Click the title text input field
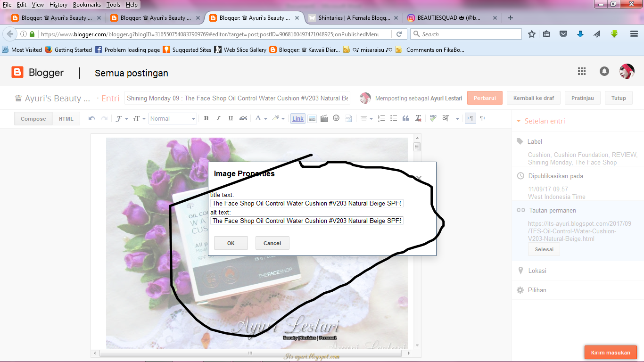This screenshot has height=362, width=644. (307, 204)
